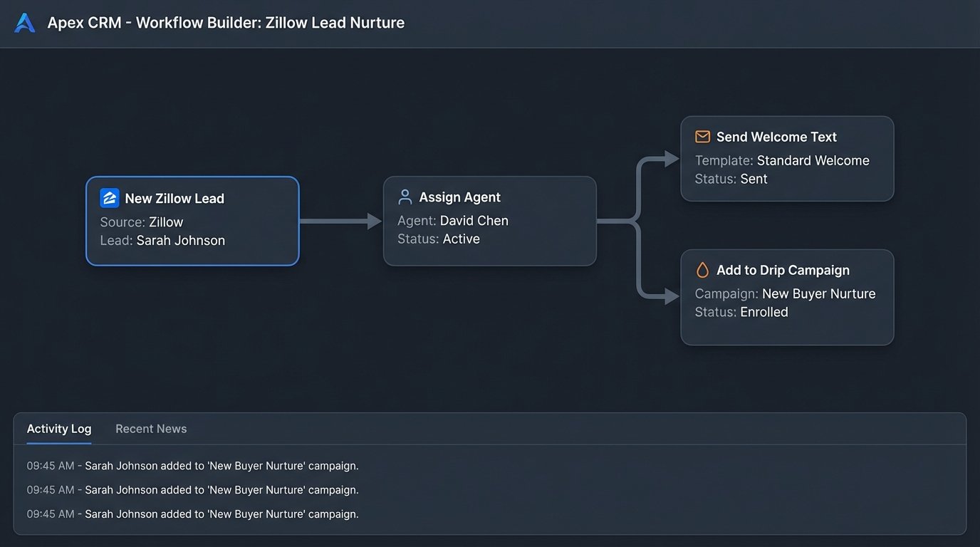Open the envelope icon on Send Welcome Text
980x547 pixels.
[702, 136]
